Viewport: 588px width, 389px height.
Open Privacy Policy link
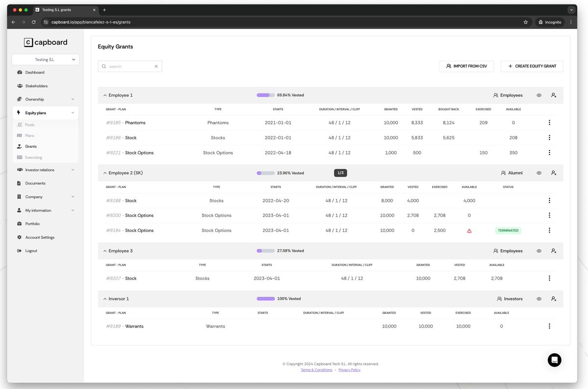pyautogui.click(x=349, y=370)
